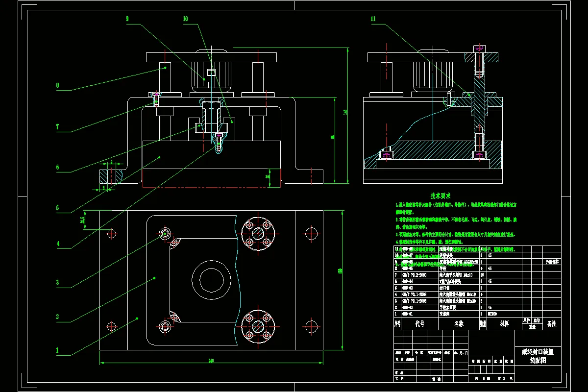Click the 审核 cell in title block
Screen dimensions: 588x392
click(x=398, y=372)
